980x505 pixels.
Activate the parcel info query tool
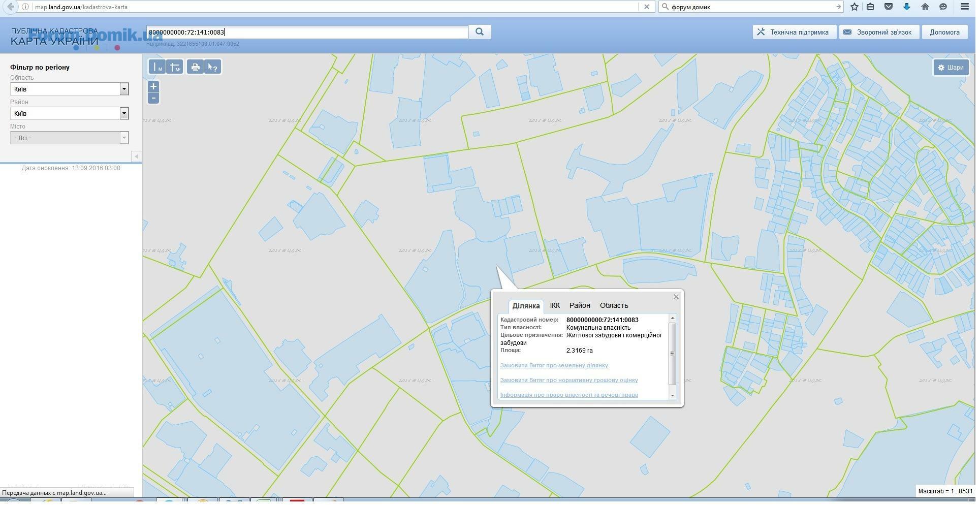coord(213,67)
